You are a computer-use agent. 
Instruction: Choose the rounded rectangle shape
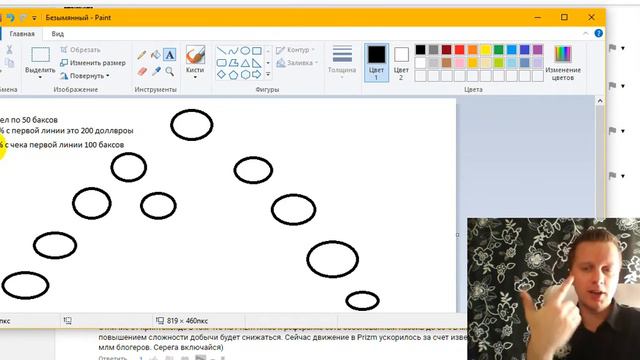tap(222, 63)
